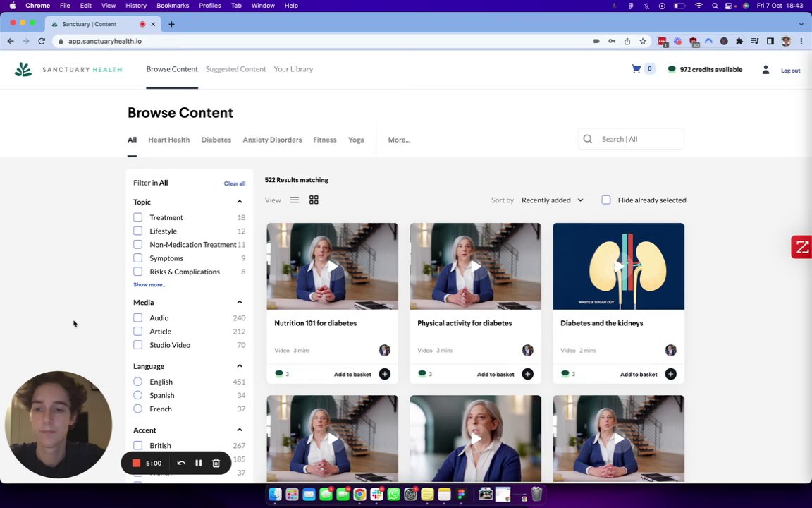The image size is (812, 508).
Task: Open Figma in the Dock
Action: pyautogui.click(x=461, y=494)
